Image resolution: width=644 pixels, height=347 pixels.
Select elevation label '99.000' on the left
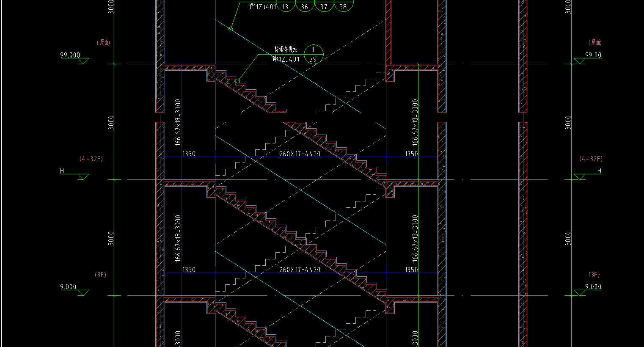pos(70,55)
